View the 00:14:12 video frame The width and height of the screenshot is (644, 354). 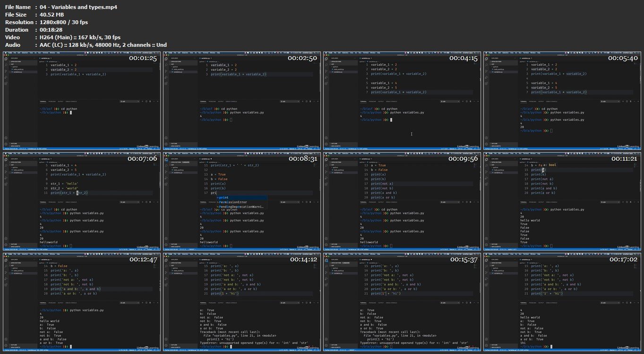241,302
